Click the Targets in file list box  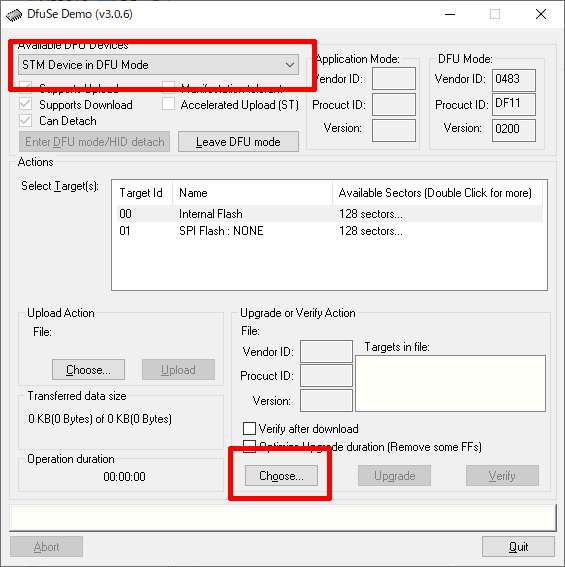450,383
